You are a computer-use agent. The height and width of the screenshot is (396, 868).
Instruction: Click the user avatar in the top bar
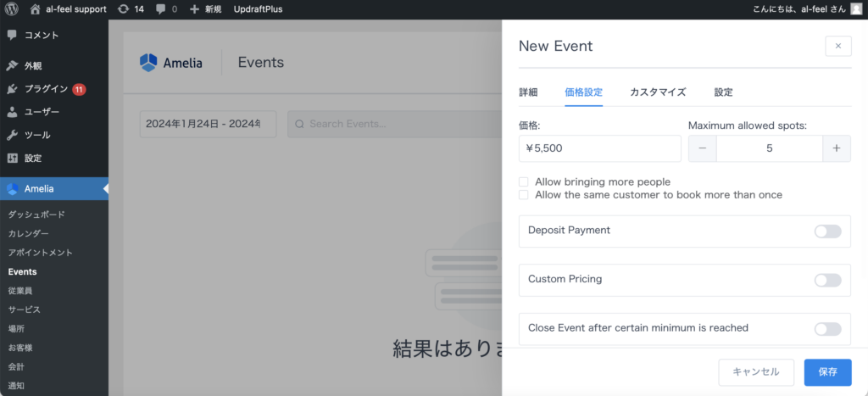click(x=856, y=9)
